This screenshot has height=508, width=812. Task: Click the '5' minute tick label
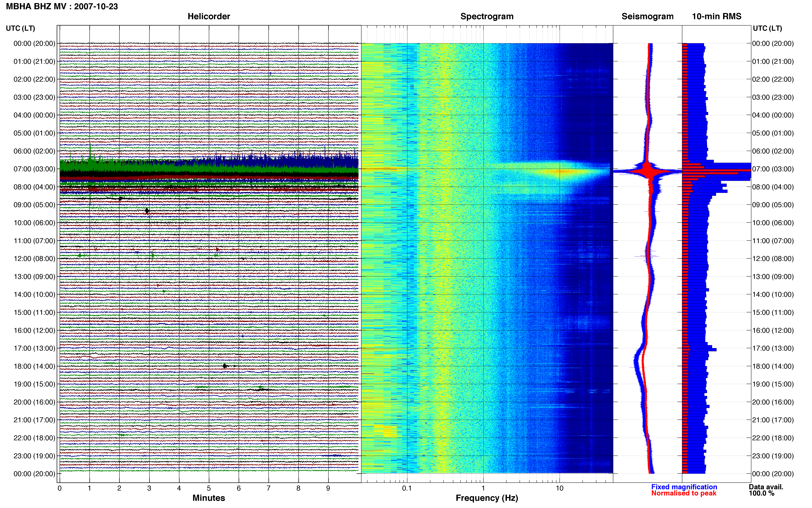pos(209,488)
